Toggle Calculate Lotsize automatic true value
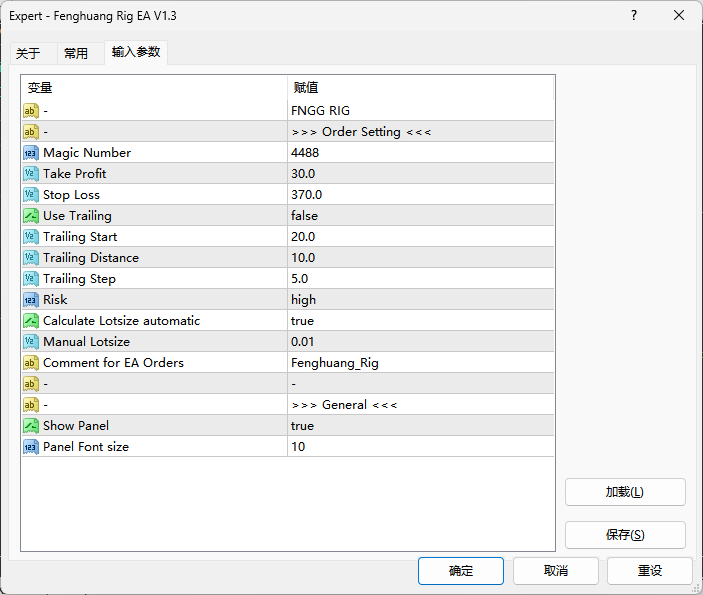 pos(302,321)
